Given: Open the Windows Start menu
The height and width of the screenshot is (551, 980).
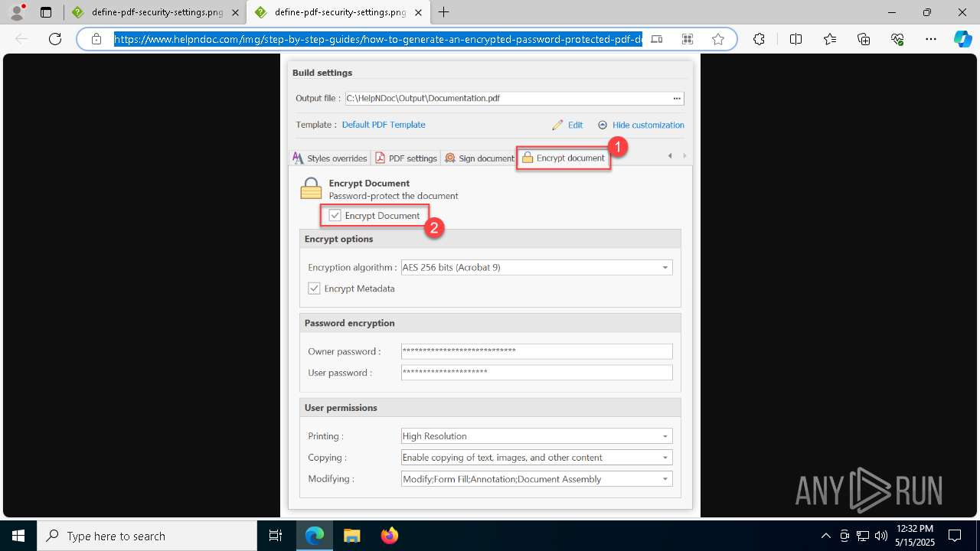Looking at the screenshot, I should point(18,536).
